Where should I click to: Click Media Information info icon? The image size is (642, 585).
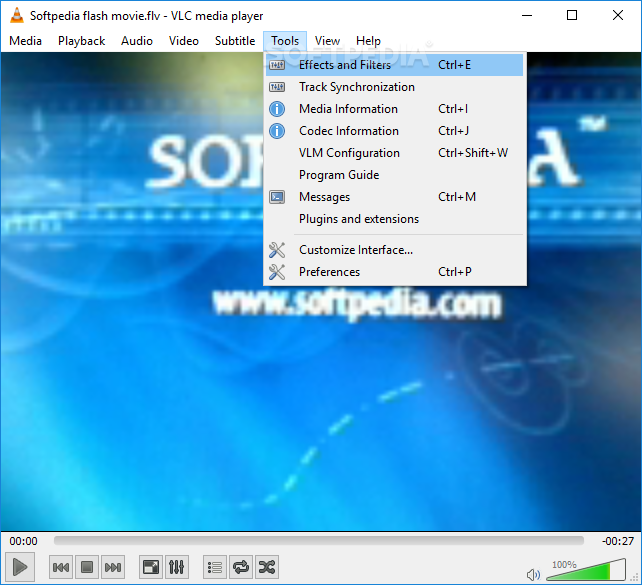277,109
